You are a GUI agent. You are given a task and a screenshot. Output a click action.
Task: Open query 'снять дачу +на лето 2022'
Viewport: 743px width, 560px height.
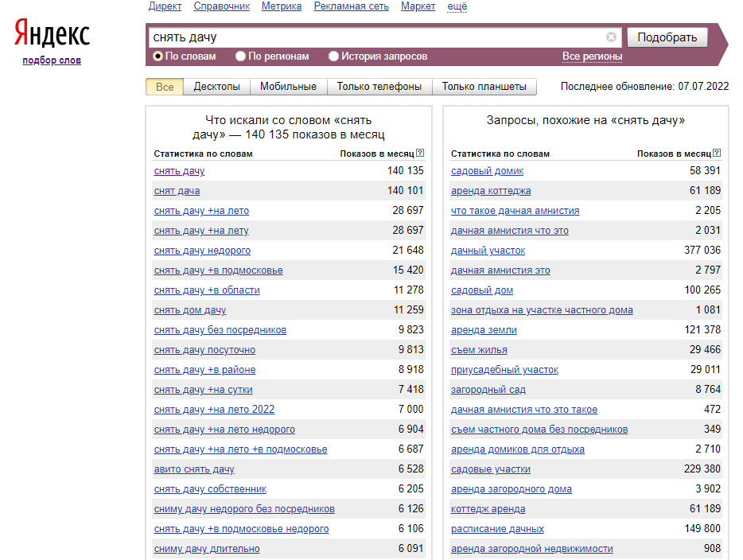coord(214,410)
